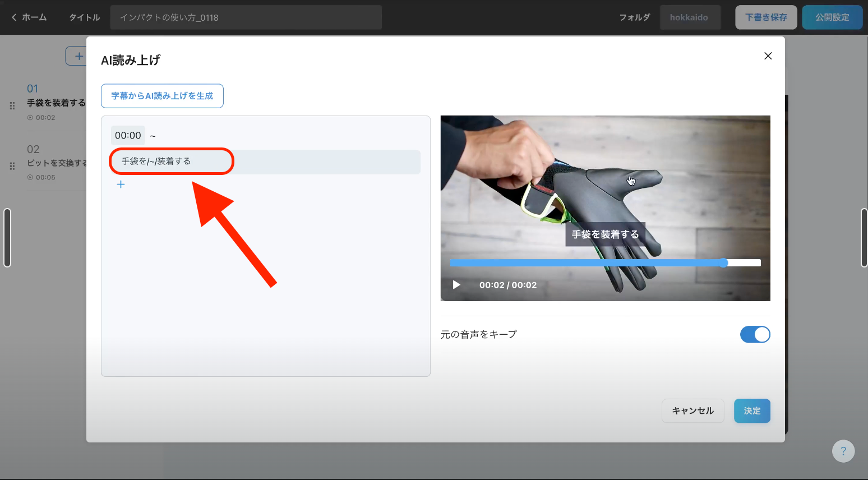Grab the drag handle for step 02
The height and width of the screenshot is (480, 868).
point(12,166)
